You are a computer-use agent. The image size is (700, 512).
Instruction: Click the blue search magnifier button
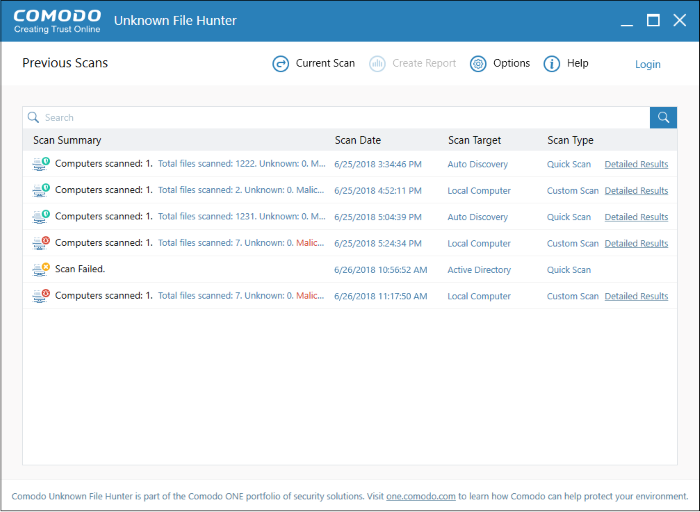point(663,117)
